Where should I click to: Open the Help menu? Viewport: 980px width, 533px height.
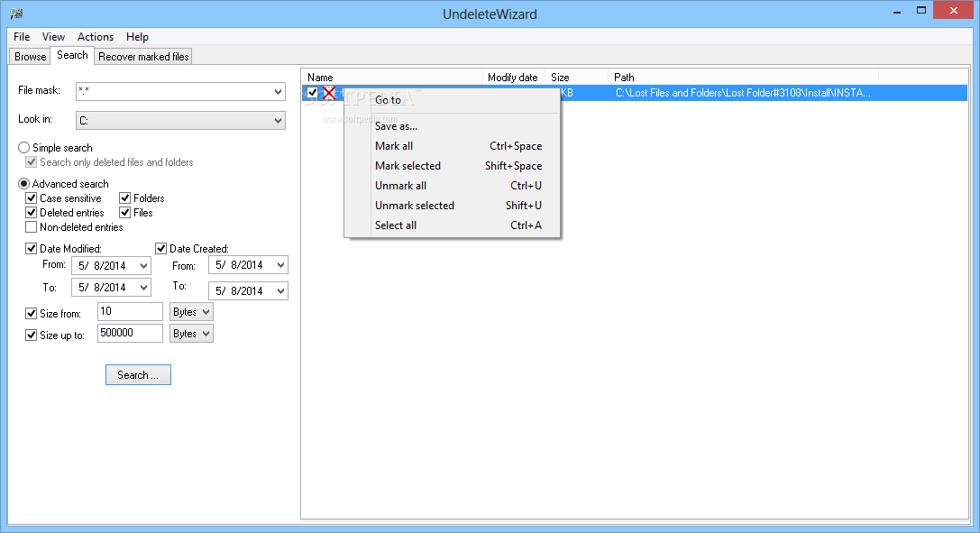coord(137,37)
